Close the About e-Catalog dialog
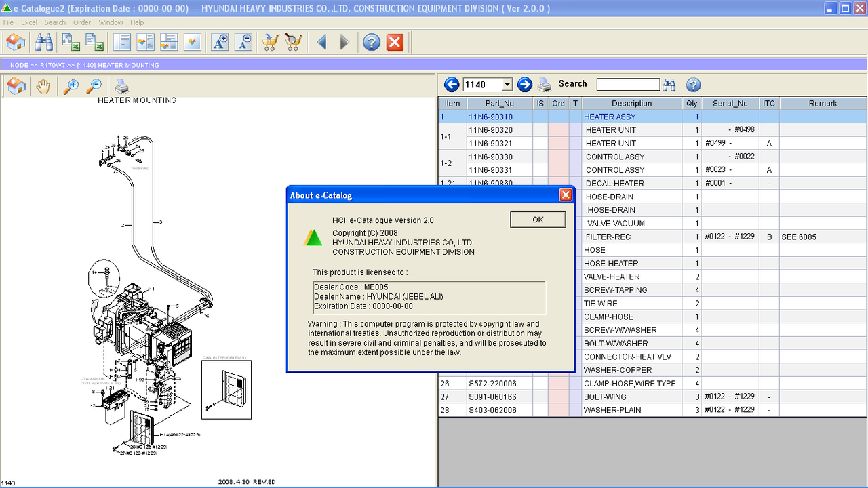This screenshot has height=488, width=868. point(566,195)
